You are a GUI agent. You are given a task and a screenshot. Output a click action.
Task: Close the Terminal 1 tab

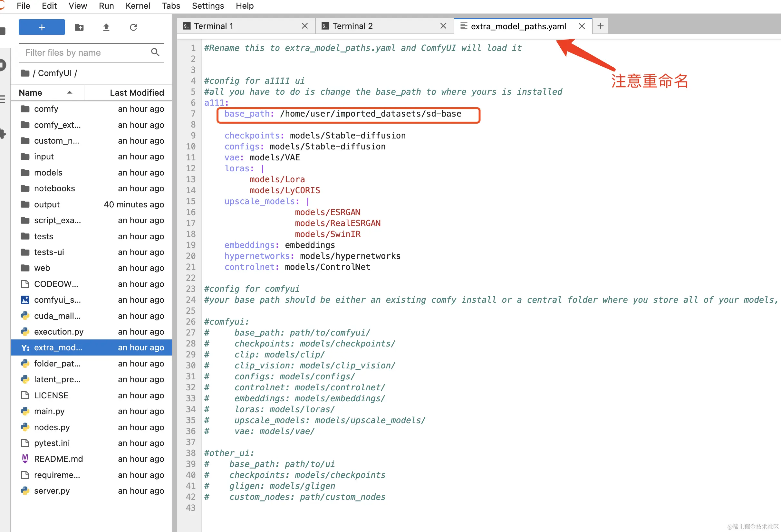304,26
